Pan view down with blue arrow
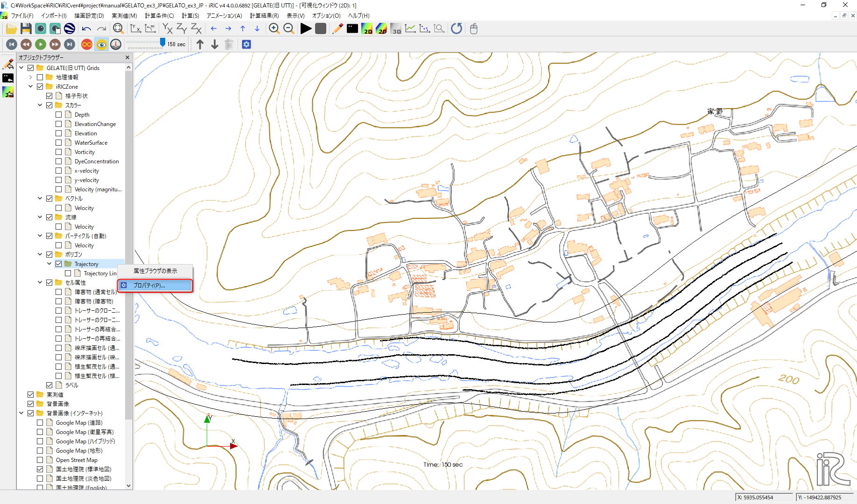Viewport: 857px width, 504px height. click(257, 29)
